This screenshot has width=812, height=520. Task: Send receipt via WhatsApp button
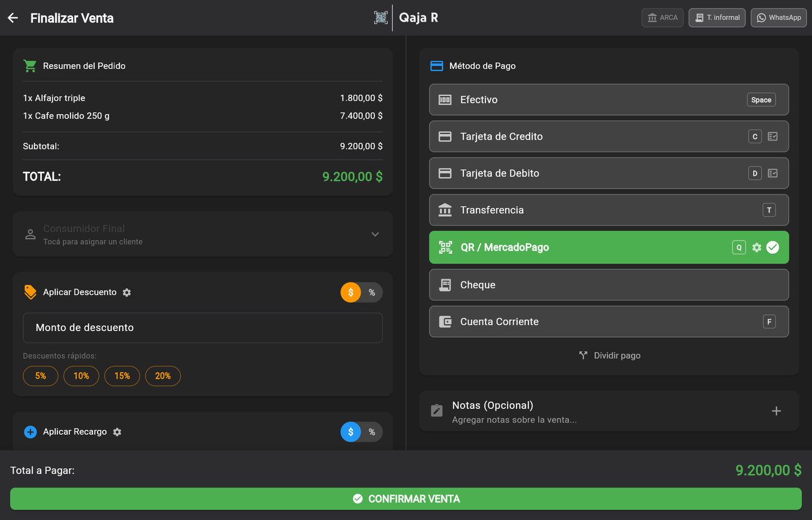(x=779, y=17)
